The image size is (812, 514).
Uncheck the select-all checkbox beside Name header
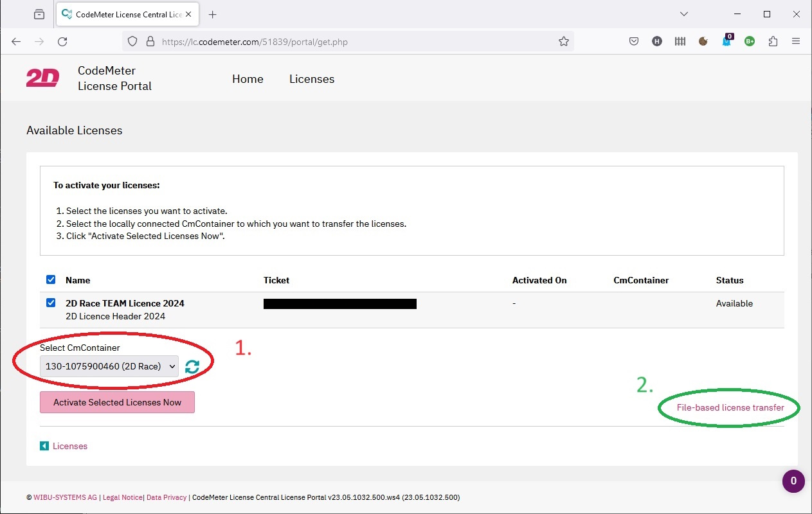(51, 279)
